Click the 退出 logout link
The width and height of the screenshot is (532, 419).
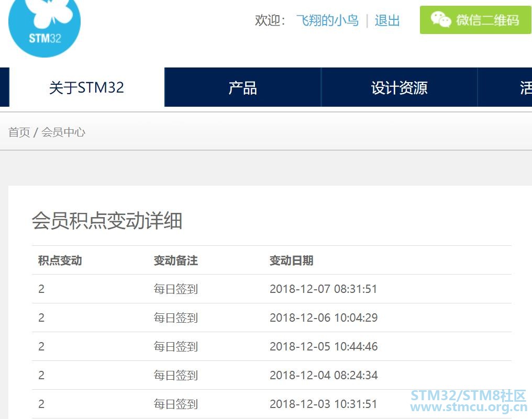387,20
